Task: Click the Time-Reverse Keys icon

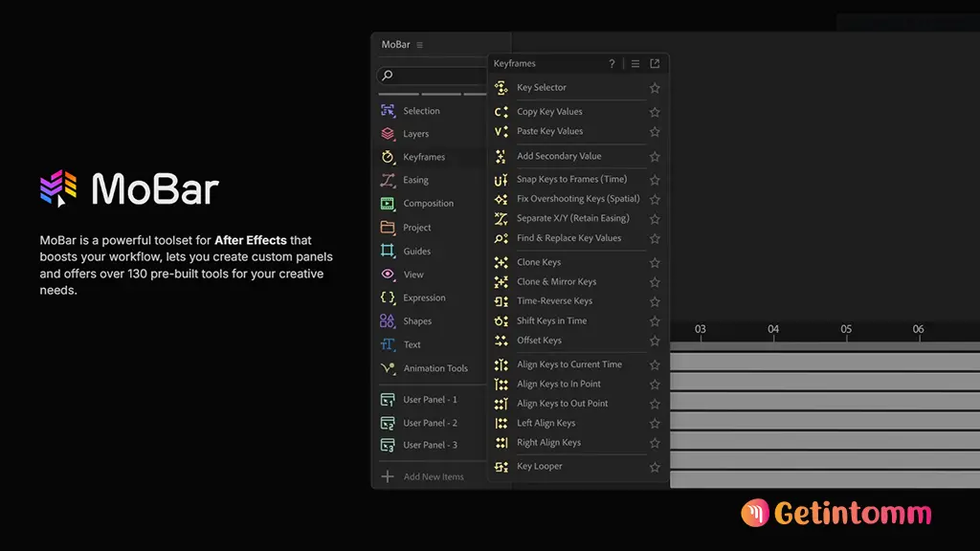Action: point(501,301)
